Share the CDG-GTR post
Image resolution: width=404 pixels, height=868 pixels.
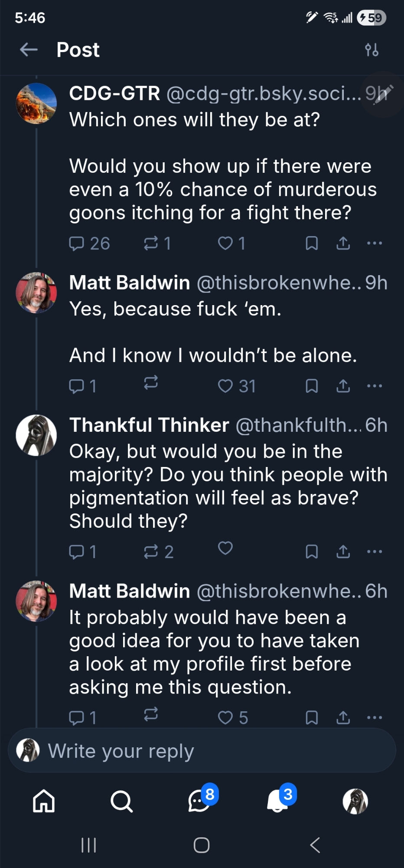[343, 243]
